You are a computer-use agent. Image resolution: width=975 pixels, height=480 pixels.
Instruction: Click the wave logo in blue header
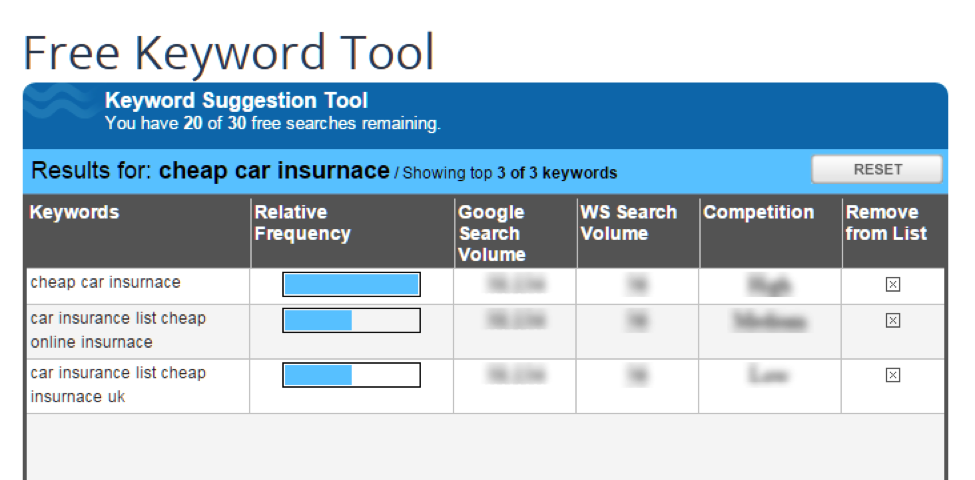click(x=60, y=104)
